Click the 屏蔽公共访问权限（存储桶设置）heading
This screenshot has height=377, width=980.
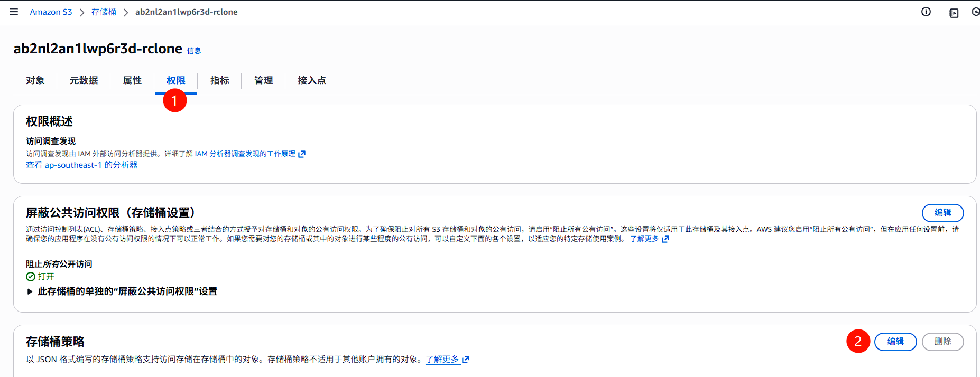coord(113,213)
